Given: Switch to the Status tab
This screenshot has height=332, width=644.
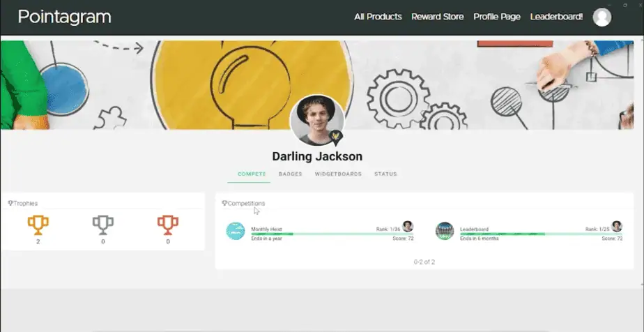Looking at the screenshot, I should click(x=385, y=174).
